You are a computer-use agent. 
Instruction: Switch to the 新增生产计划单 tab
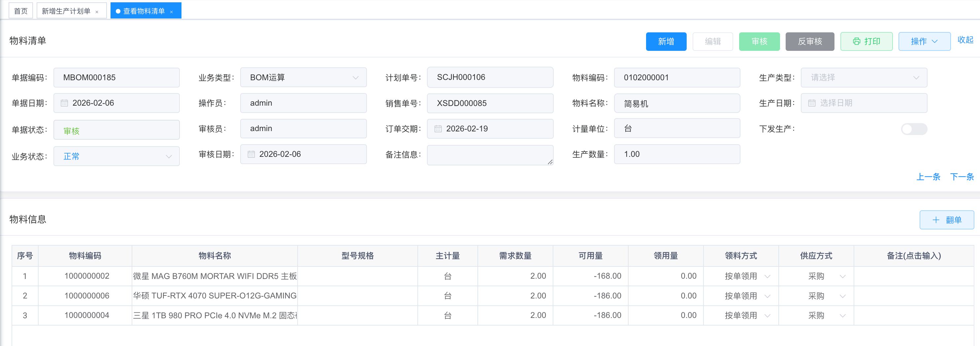(x=66, y=11)
